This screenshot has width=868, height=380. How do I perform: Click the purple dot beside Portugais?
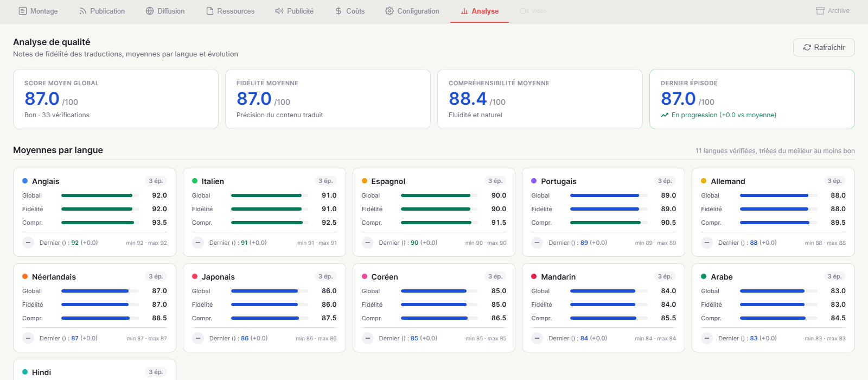[x=534, y=181]
